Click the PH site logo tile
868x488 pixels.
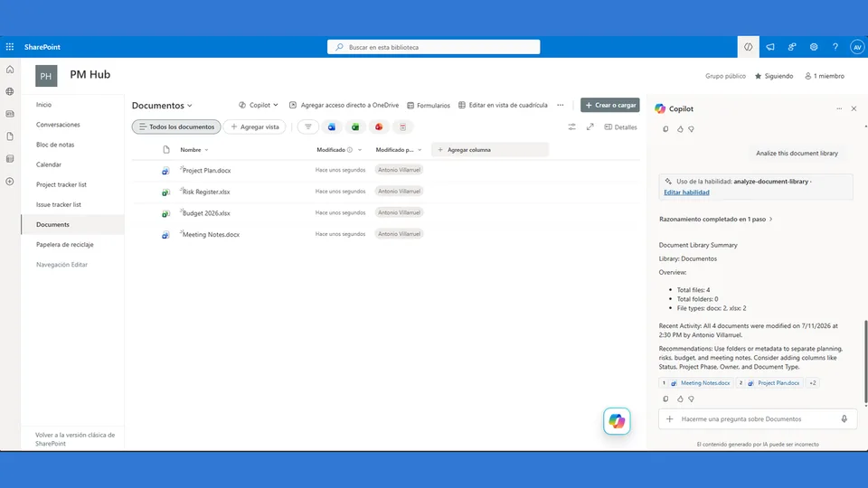[x=46, y=76]
